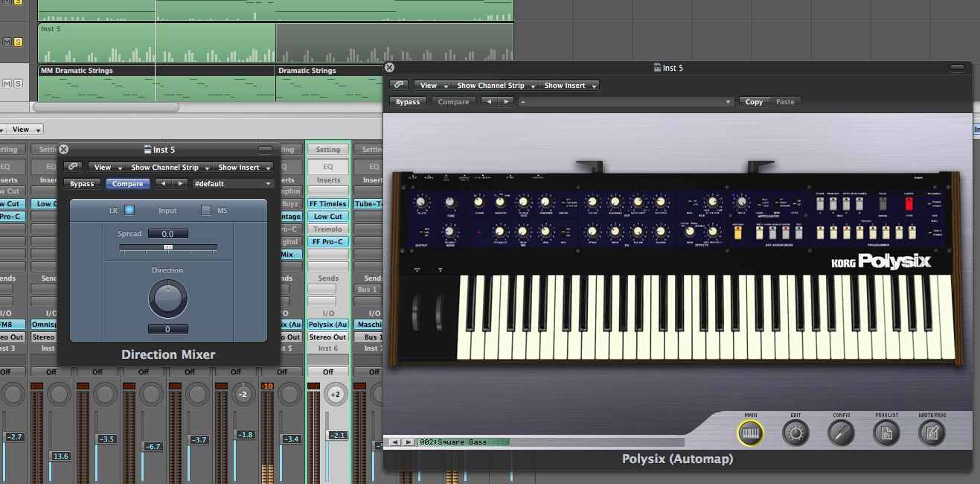Toggle Bypass in Direction Mixer window
The image size is (980, 484).
point(82,184)
